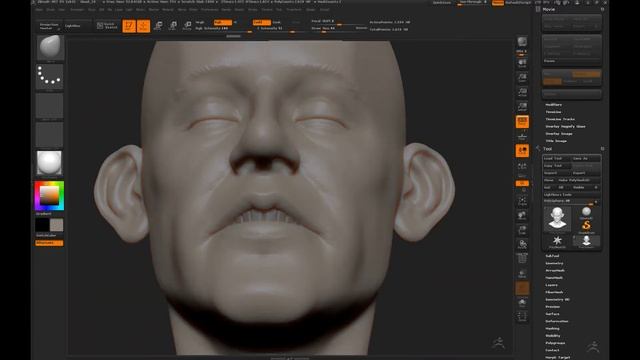Viewport: 640px width, 360px height.
Task: Expand the Deformation subpalette
Action: [x=557, y=321]
